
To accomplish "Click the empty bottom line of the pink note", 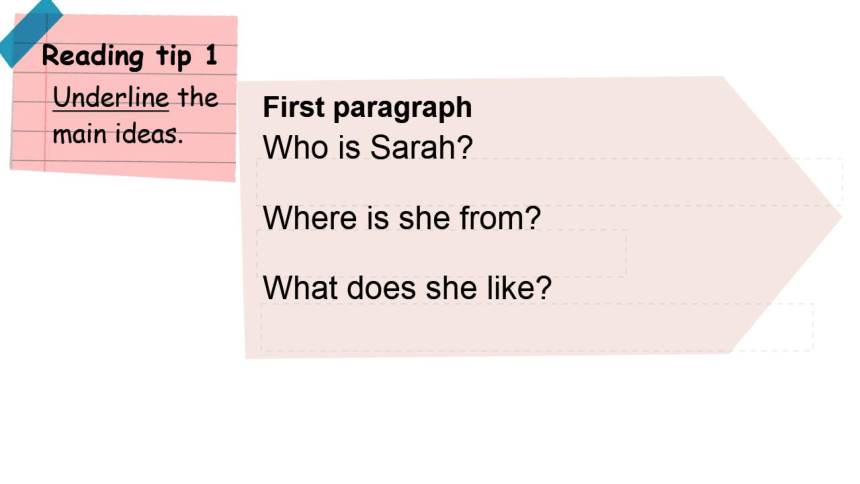I will pyautogui.click(x=123, y=170).
